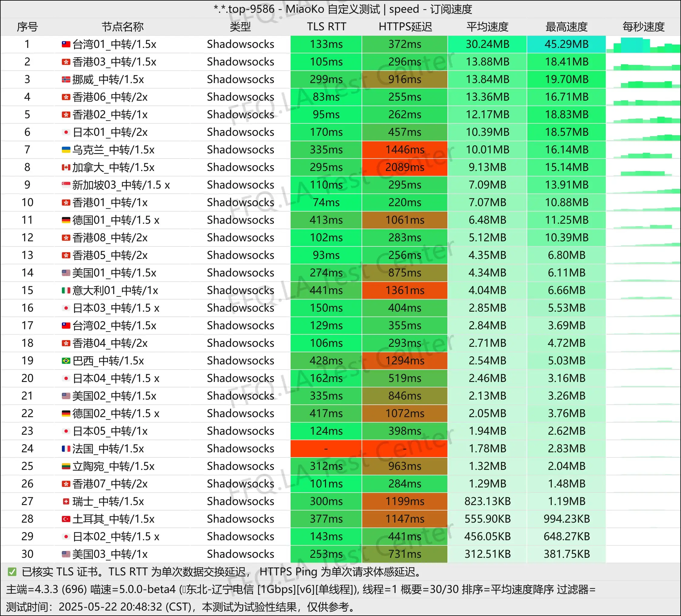This screenshot has width=681, height=616.
Task: Click node name 日本04_中转/1.5 x
Action: 116,378
